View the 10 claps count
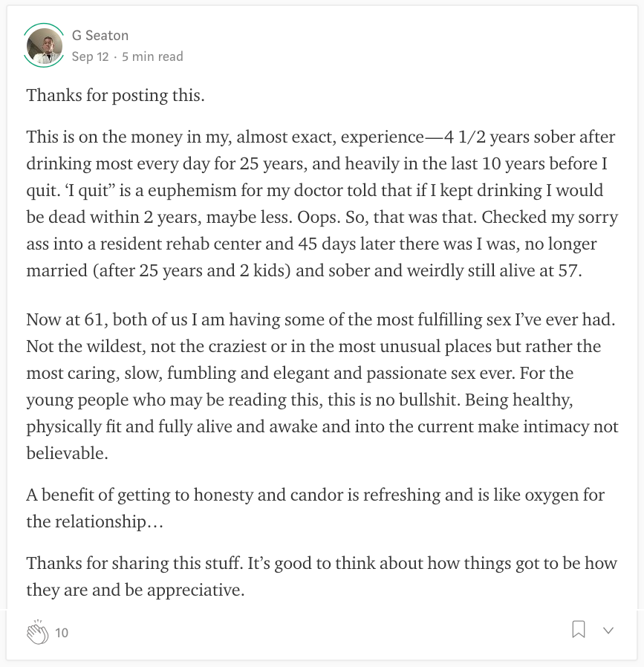Viewport: 644px width, 667px height. (x=62, y=633)
